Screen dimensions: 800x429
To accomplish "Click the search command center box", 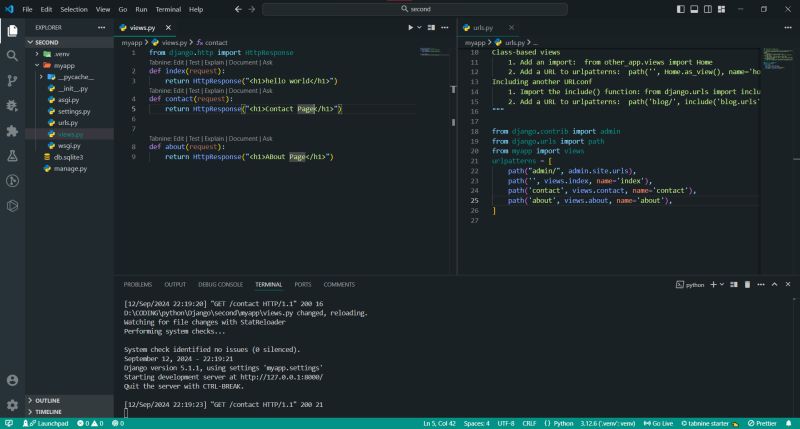I will pyautogui.click(x=415, y=9).
